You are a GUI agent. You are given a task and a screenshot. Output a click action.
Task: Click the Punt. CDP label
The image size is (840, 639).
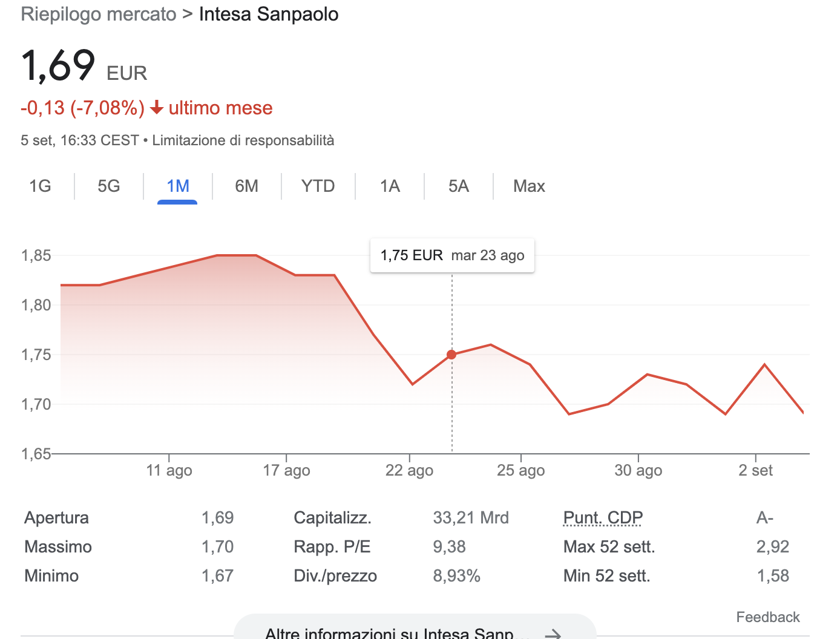tap(603, 518)
